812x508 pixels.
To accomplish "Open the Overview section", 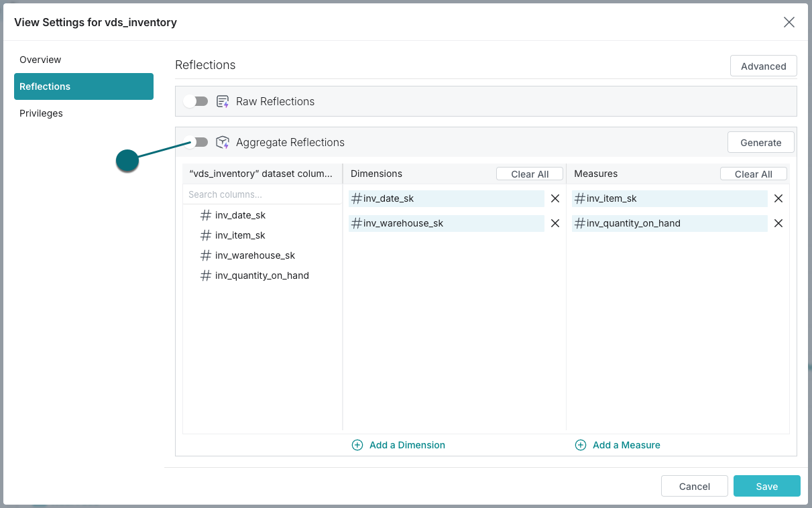I will coord(40,60).
